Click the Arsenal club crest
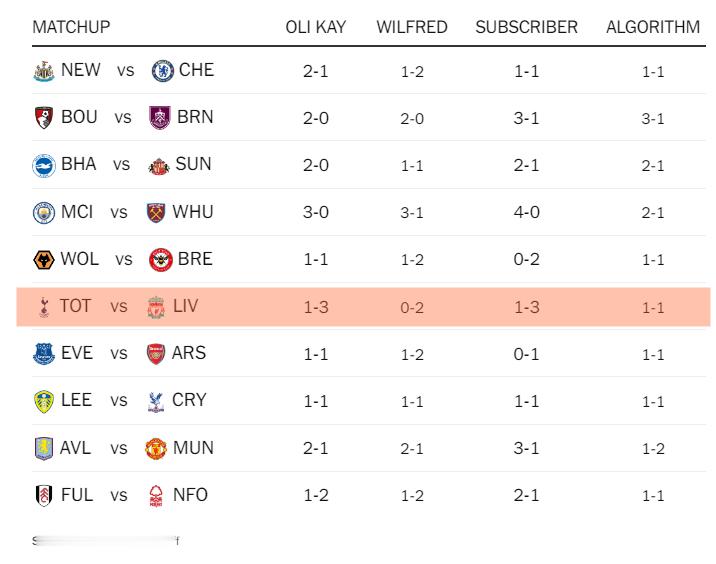Screen dimensions: 716x564 pyautogui.click(x=155, y=354)
